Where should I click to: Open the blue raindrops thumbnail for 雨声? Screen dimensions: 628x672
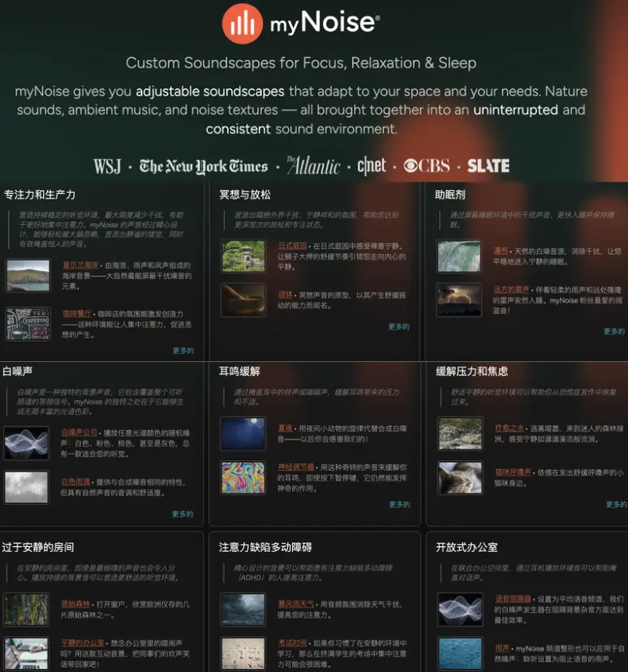460,654
